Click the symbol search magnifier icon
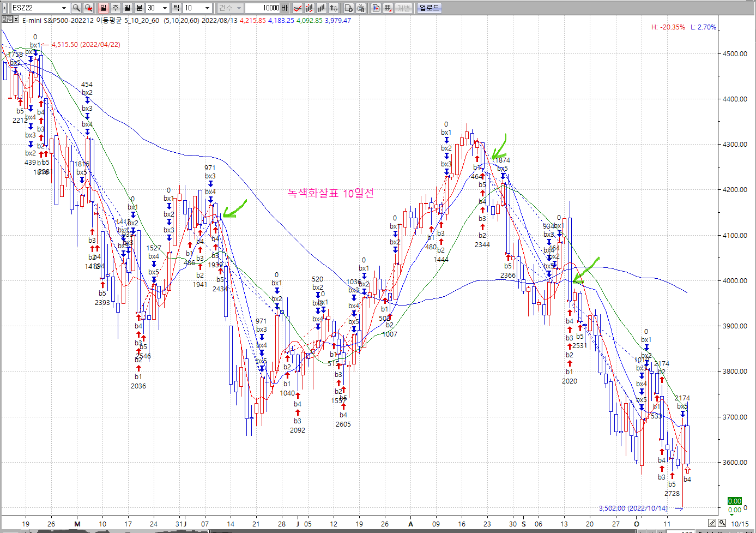This screenshot has height=533, width=756. [76, 8]
